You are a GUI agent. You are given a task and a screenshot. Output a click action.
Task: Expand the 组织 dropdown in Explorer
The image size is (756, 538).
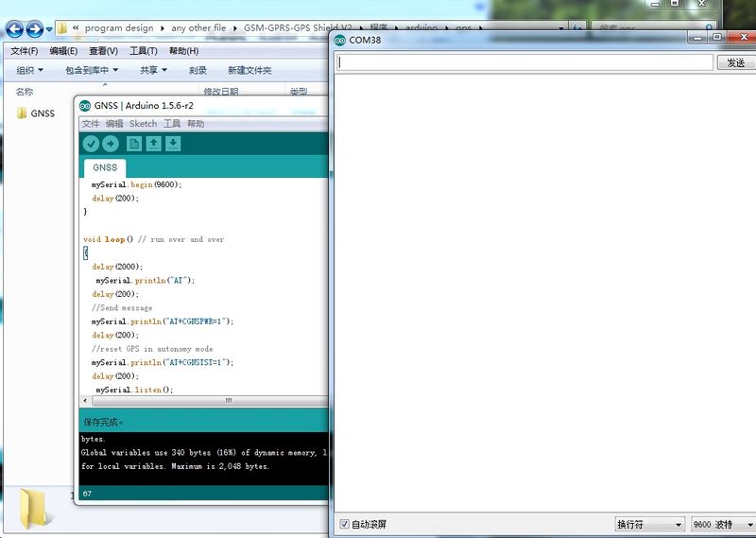click(30, 71)
